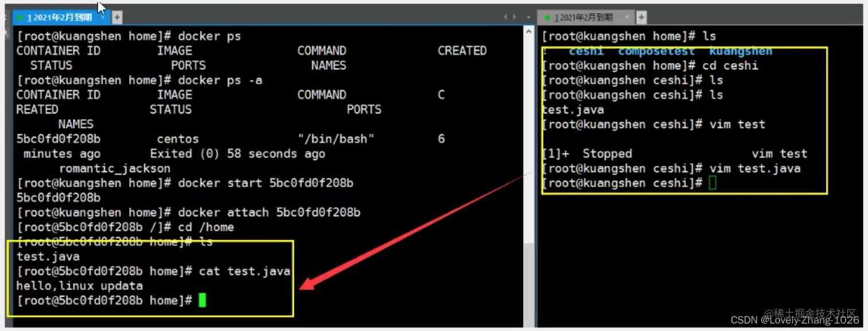868x331 pixels.
Task: Open the tab list dropdown above left terminal
Action: tap(528, 18)
